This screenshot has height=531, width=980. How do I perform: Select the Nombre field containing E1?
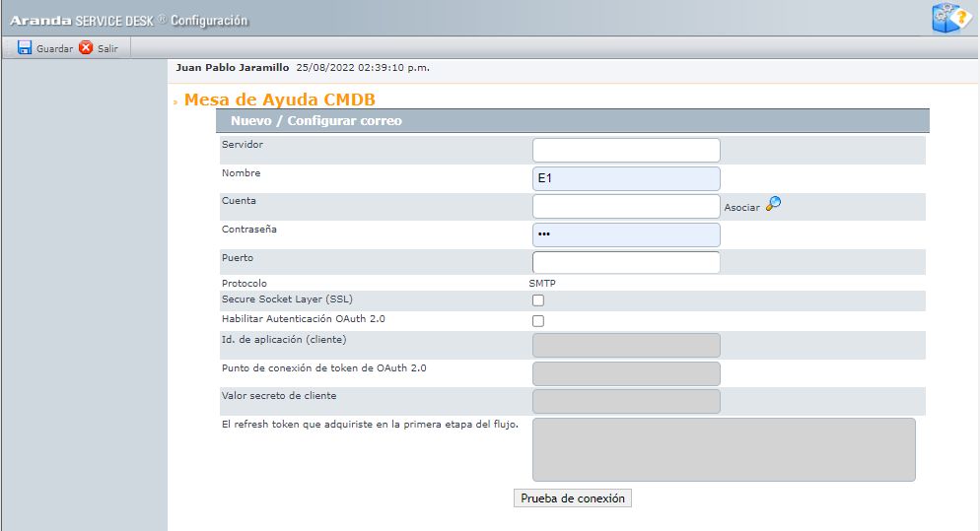(626, 178)
